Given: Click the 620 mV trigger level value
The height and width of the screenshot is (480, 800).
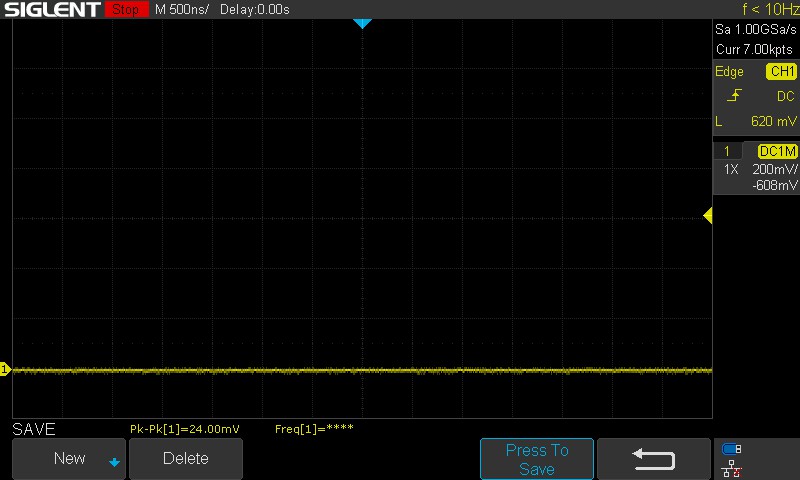Looking at the screenshot, I should pos(773,121).
